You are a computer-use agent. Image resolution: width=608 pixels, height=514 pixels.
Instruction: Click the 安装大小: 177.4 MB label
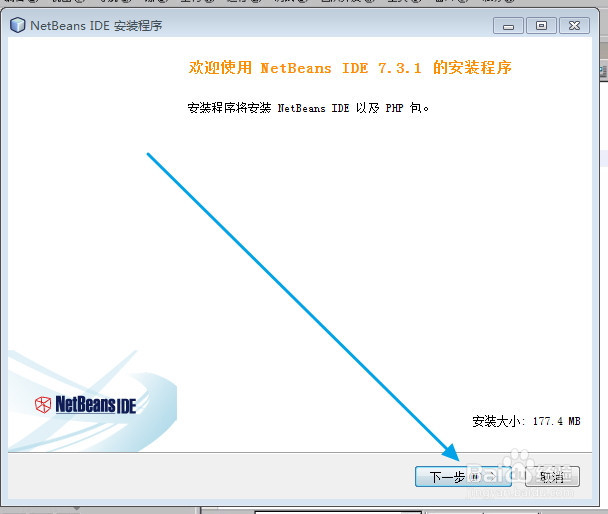[526, 421]
